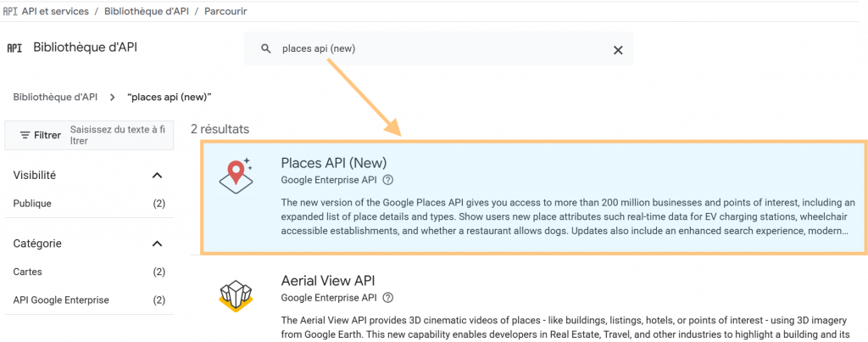Open the API et services breadcrumb
The width and height of the screenshot is (868, 342).
click(55, 12)
